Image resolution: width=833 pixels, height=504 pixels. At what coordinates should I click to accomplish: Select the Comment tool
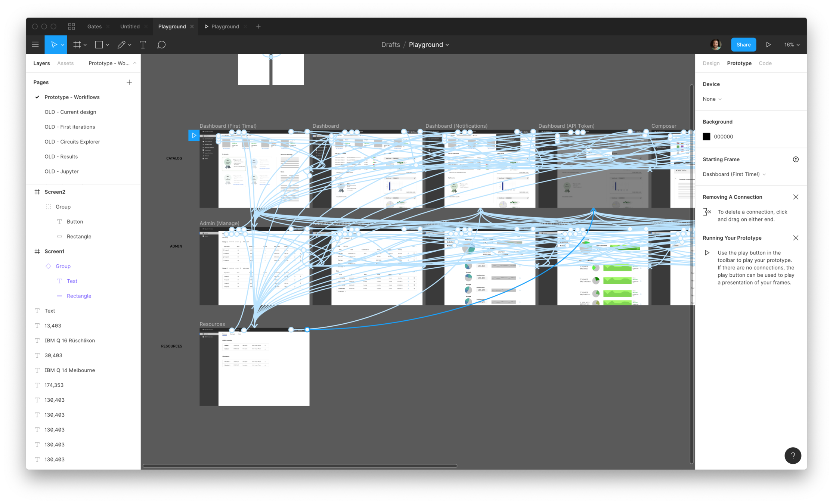[161, 44]
